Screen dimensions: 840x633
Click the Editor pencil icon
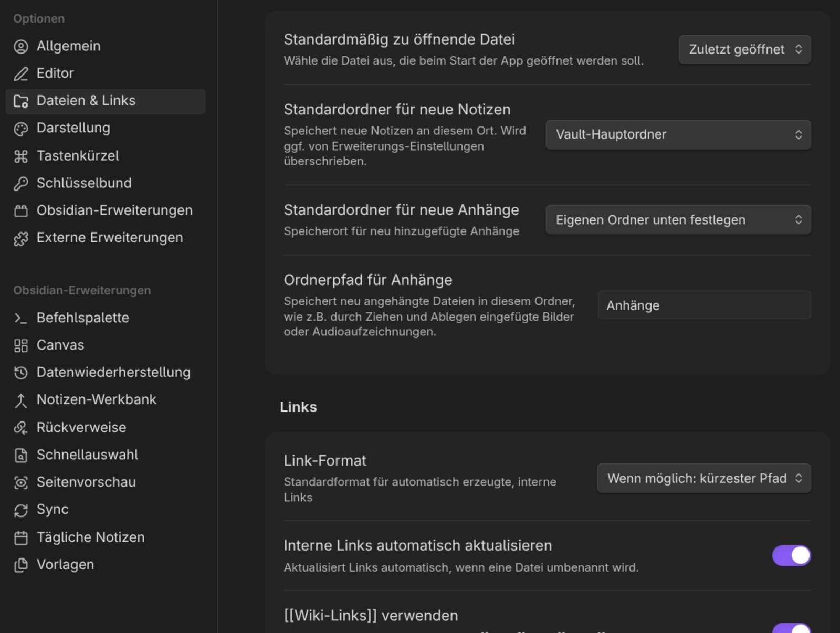pos(20,74)
